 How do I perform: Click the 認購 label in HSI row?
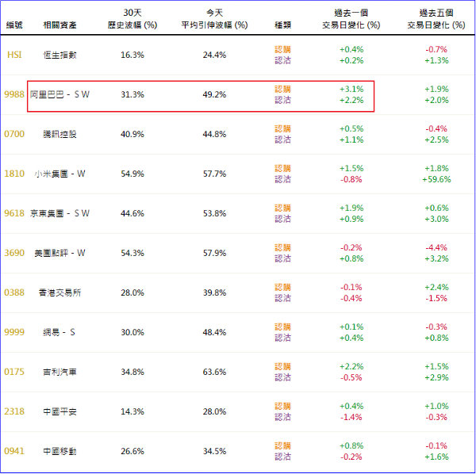coord(282,49)
